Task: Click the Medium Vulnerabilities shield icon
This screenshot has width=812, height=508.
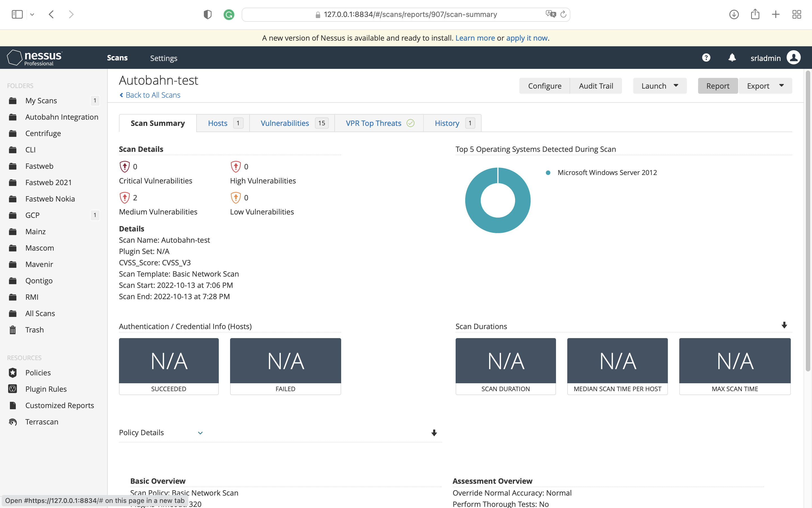Action: tap(125, 198)
